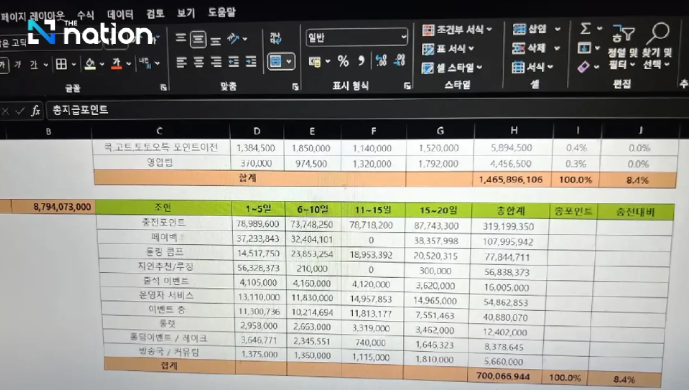The width and height of the screenshot is (689, 390).
Task: Toggle center horizontal text alignment
Action: point(199,62)
